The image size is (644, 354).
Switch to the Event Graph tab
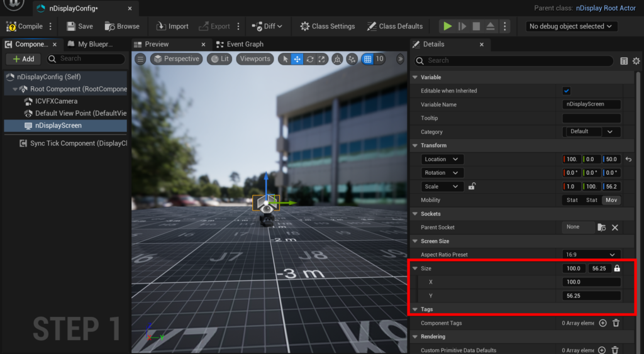tap(240, 45)
